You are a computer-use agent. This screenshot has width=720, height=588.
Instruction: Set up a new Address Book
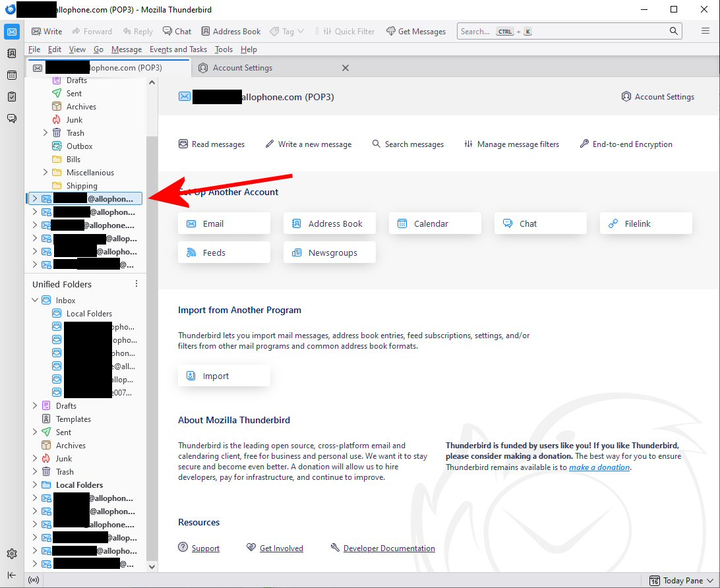[330, 223]
